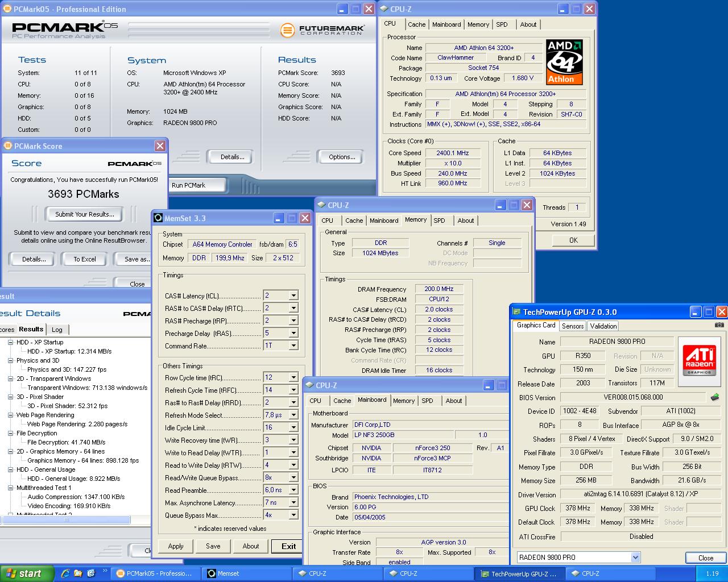Click the OK button in CPU-Z
Screen dimensions: 728x582
click(x=573, y=240)
